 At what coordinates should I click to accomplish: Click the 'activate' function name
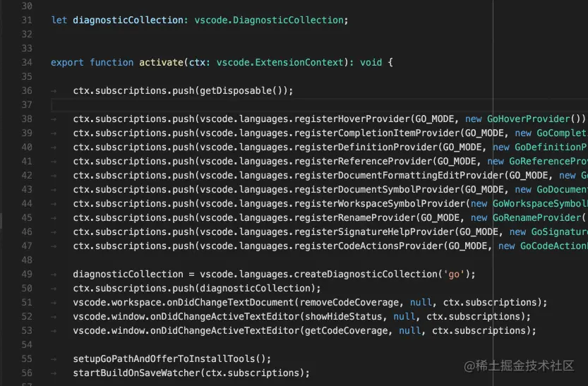pyautogui.click(x=161, y=62)
